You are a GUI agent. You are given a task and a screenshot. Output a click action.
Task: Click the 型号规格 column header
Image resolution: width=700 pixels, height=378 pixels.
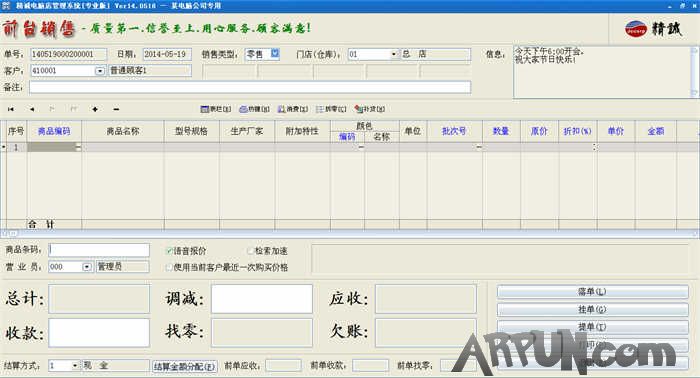(x=192, y=131)
